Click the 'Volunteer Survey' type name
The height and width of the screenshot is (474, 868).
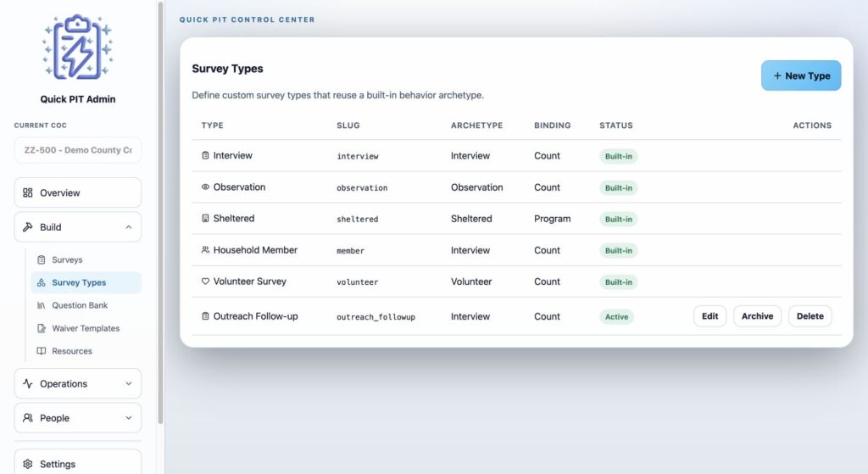(250, 282)
